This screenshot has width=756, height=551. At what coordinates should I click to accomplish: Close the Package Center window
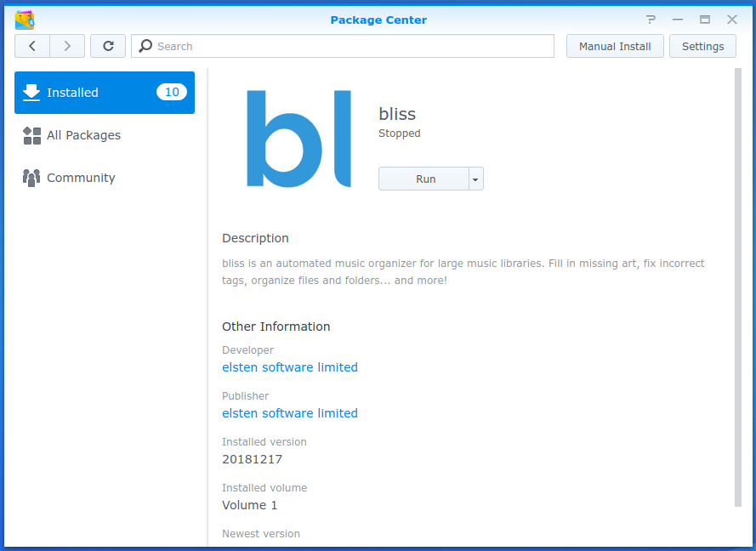tap(732, 20)
